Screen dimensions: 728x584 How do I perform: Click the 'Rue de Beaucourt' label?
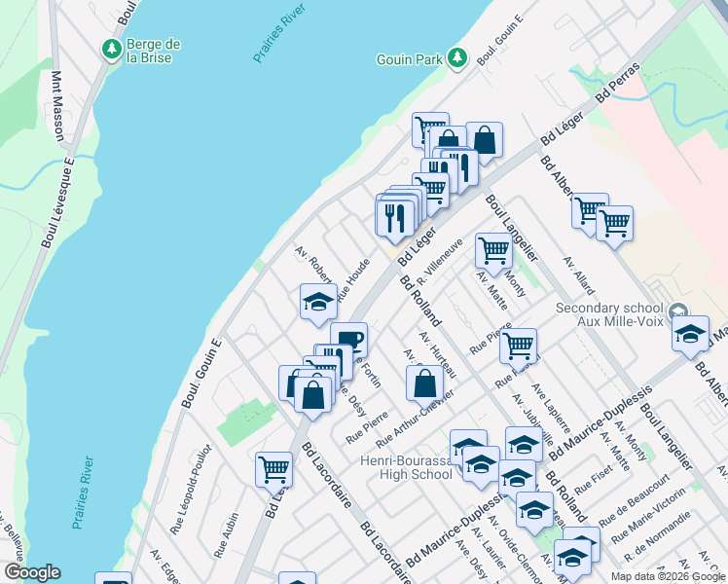coord(634,500)
